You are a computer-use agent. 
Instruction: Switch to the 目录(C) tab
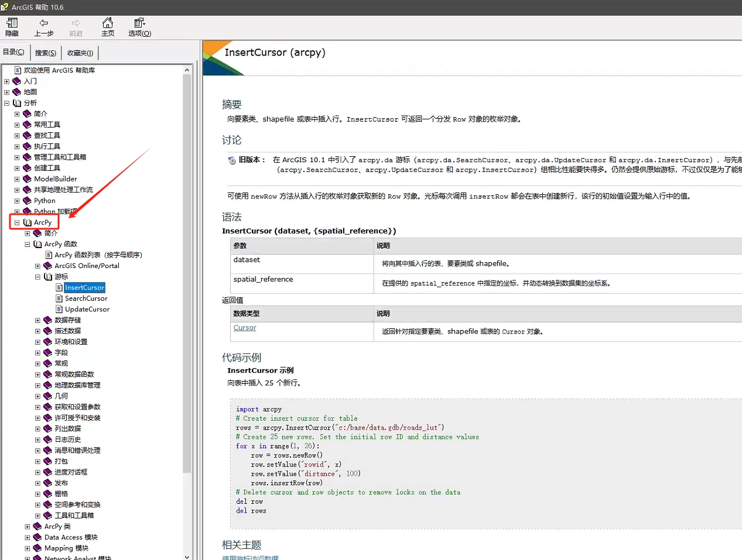[13, 52]
